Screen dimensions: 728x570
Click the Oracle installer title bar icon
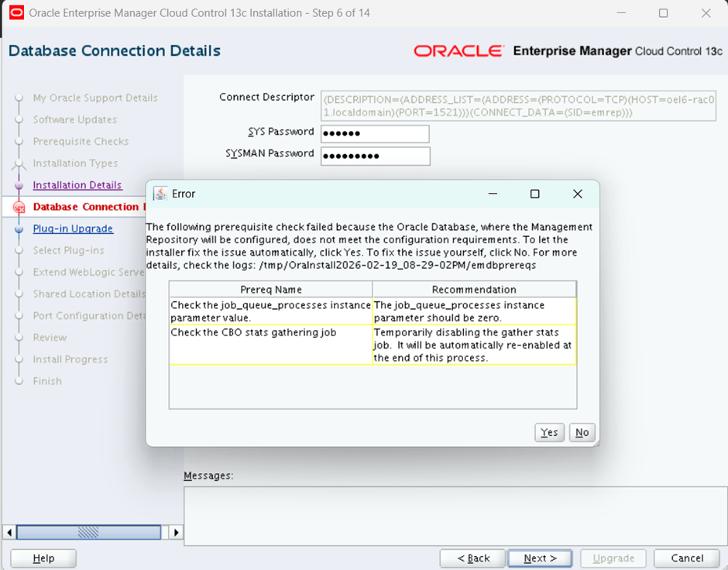16,13
